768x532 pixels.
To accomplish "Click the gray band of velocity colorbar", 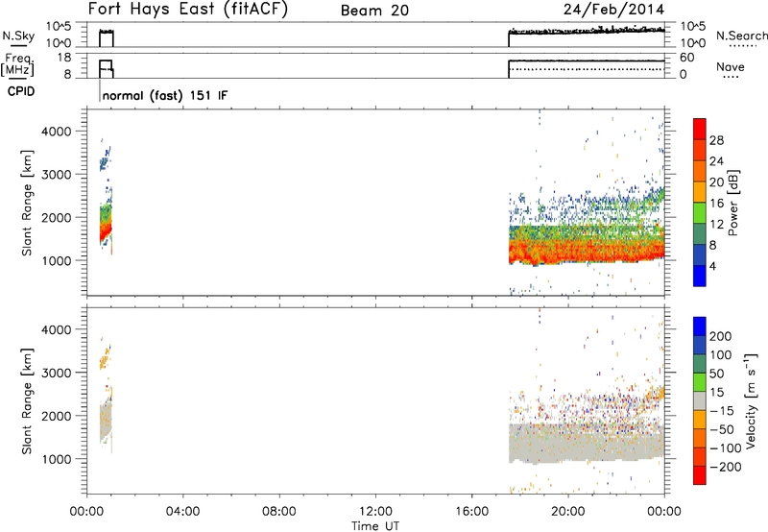I will [700, 400].
